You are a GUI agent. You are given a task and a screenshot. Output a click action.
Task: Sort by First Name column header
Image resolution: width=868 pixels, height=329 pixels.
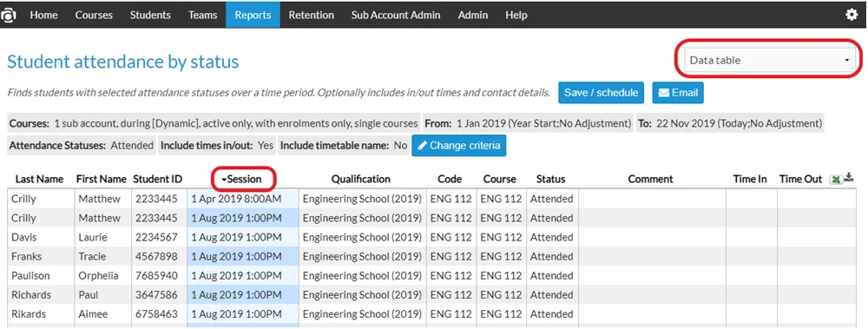[102, 179]
